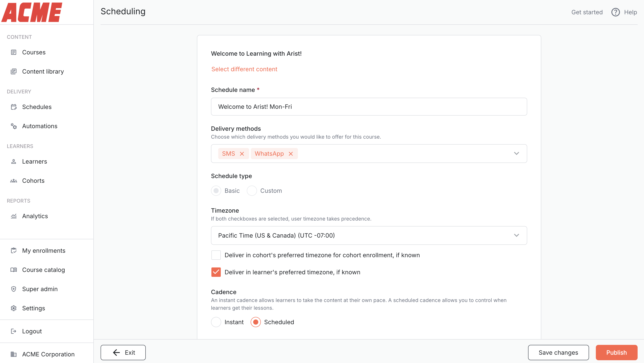Click the back arrow in Exit button
The height and width of the screenshot is (363, 644).
point(117,353)
